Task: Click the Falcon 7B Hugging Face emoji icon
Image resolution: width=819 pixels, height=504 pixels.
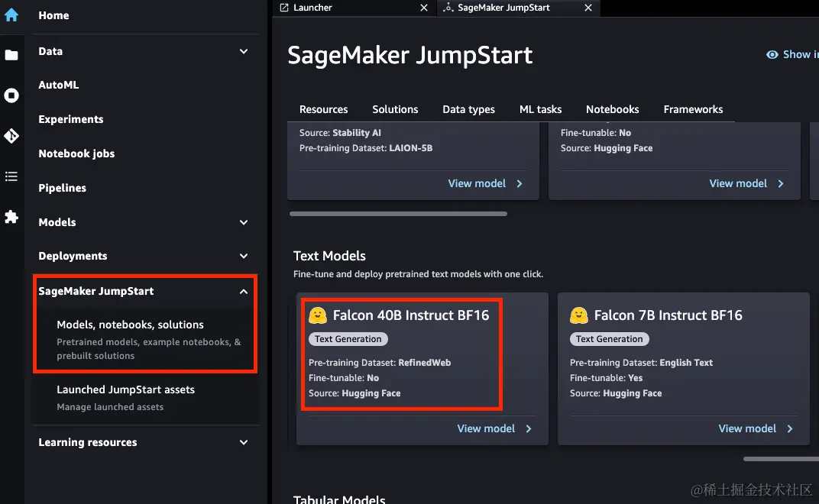Action: point(579,315)
